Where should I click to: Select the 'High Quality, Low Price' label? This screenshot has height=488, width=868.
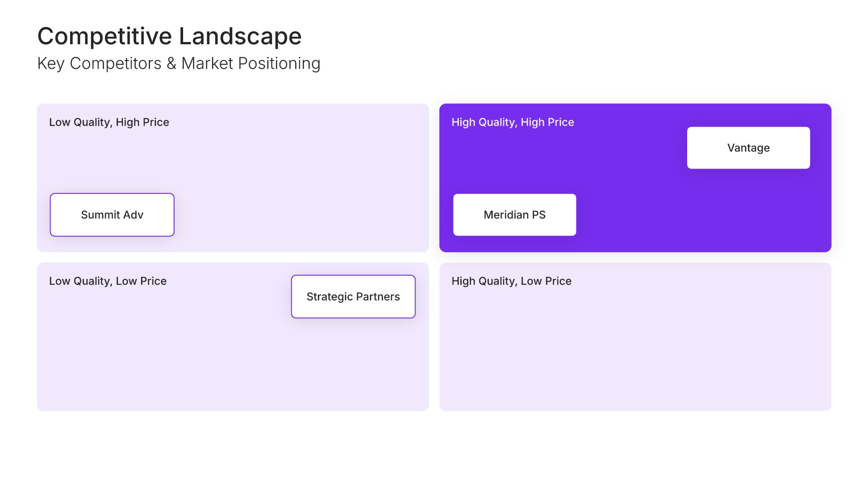(511, 281)
